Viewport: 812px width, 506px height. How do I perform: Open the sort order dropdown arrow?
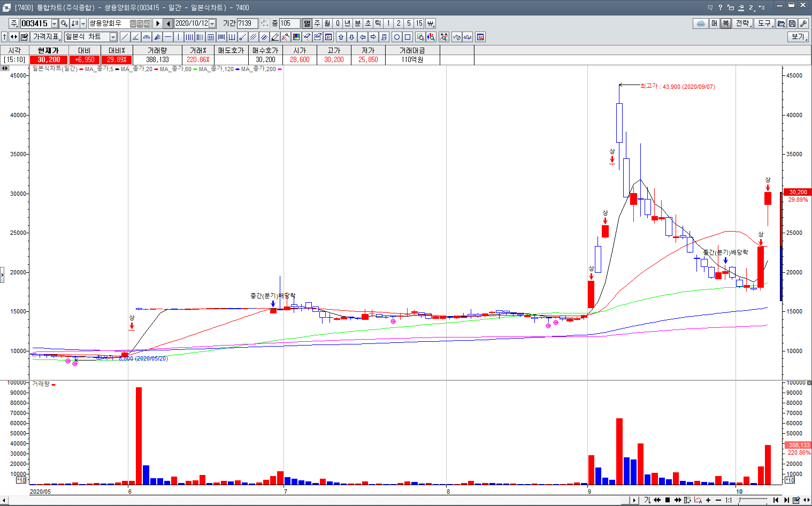[83, 24]
